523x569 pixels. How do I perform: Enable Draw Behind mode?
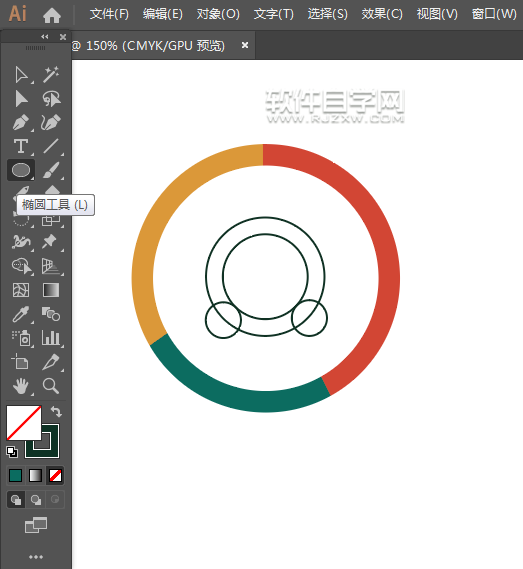(x=36, y=500)
